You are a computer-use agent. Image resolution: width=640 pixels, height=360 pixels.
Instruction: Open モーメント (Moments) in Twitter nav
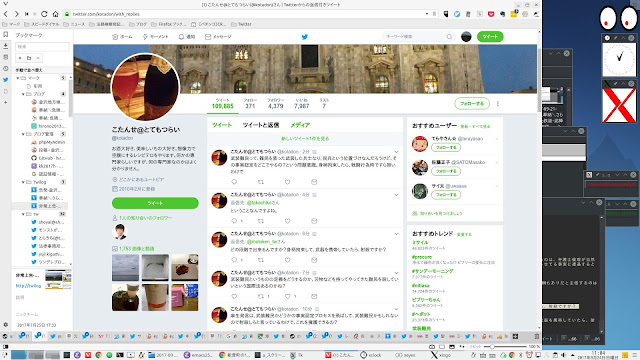(155, 37)
